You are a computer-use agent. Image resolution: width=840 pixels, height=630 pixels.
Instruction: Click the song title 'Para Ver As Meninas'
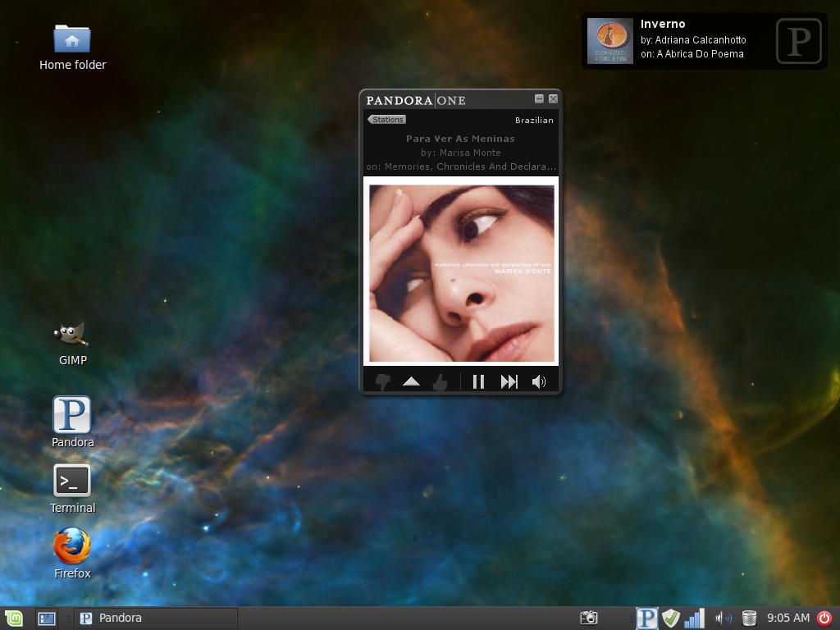click(x=460, y=139)
